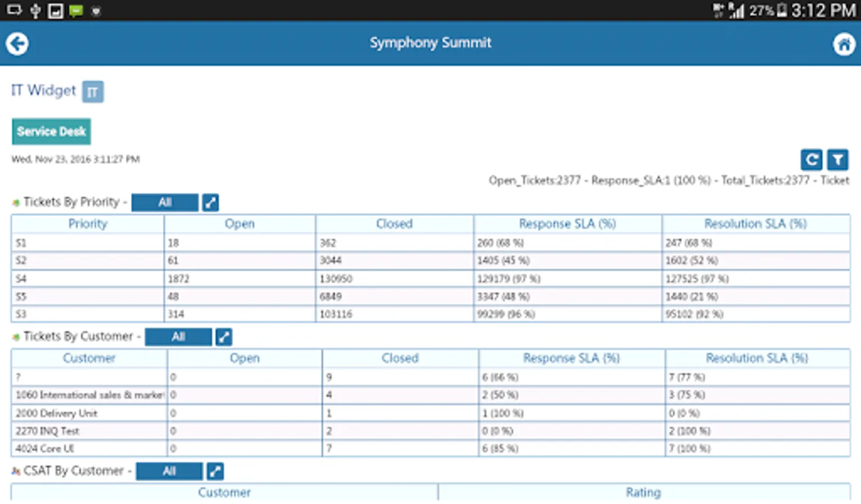The height and width of the screenshot is (504, 861).
Task: Tap the signal strength icon
Action: tap(736, 11)
